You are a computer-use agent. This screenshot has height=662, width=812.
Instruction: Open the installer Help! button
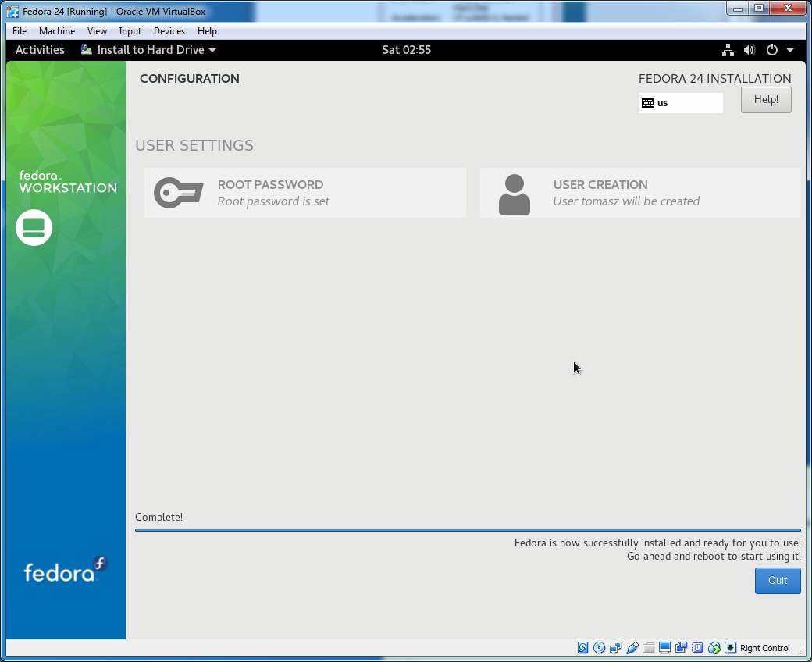tap(765, 99)
